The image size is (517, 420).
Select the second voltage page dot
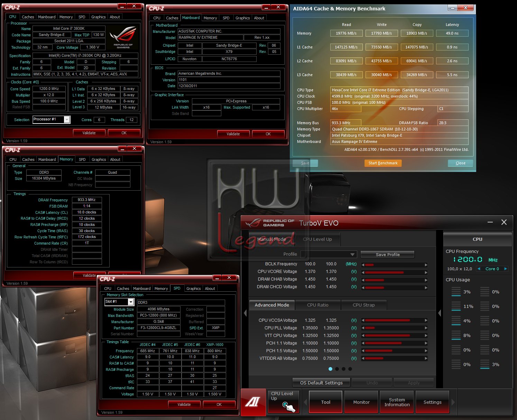[x=337, y=369]
